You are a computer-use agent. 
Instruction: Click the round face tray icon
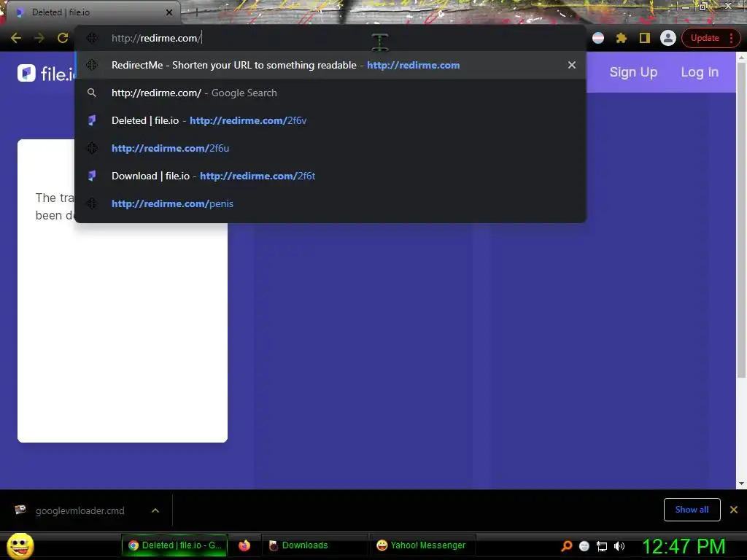(x=584, y=546)
